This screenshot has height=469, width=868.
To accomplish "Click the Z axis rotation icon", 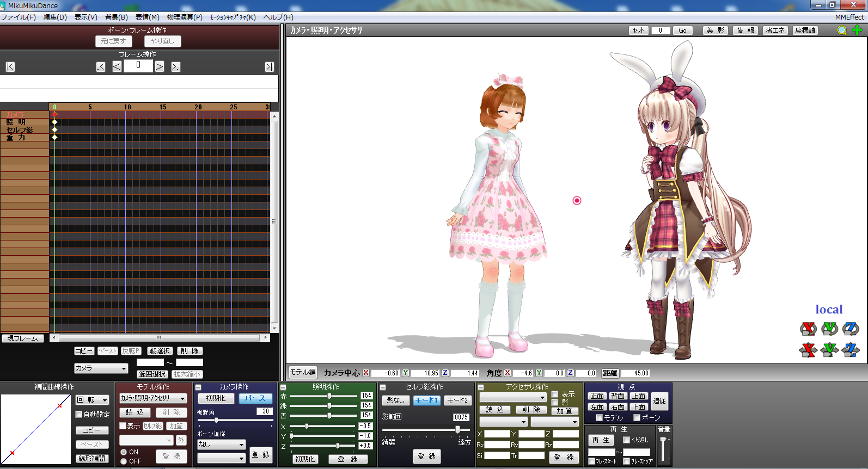I will coord(851,329).
